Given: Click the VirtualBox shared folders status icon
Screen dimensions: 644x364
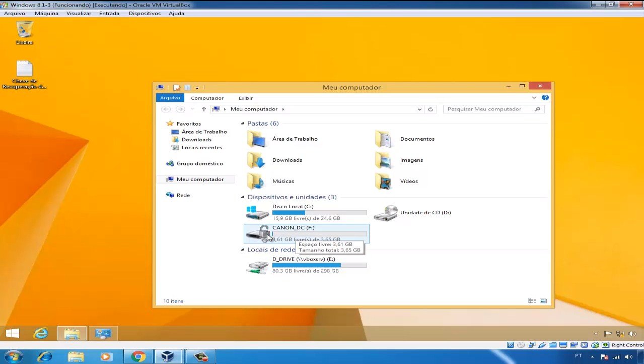Looking at the screenshot, I should [553, 345].
